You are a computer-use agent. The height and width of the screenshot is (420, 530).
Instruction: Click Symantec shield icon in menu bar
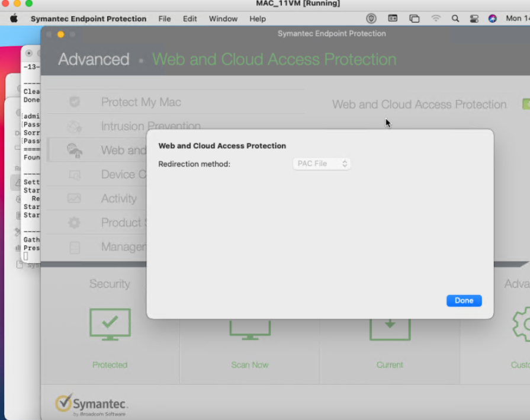tap(371, 18)
